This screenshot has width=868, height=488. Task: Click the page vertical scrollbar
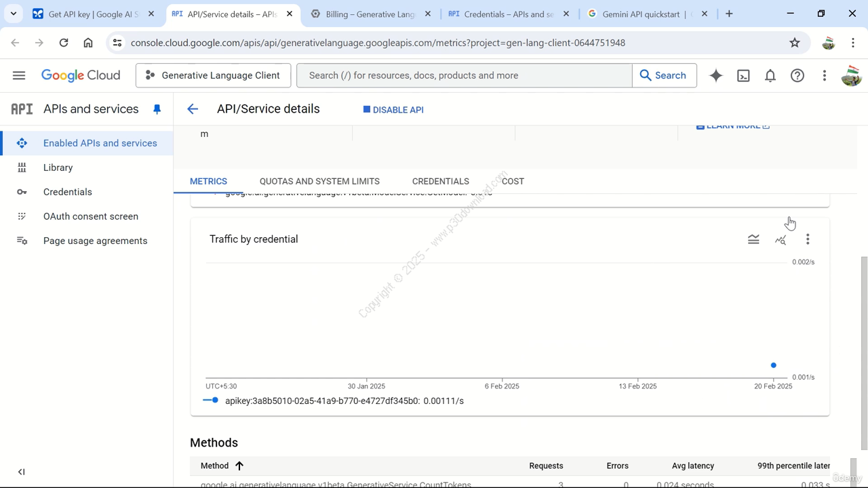point(864,352)
